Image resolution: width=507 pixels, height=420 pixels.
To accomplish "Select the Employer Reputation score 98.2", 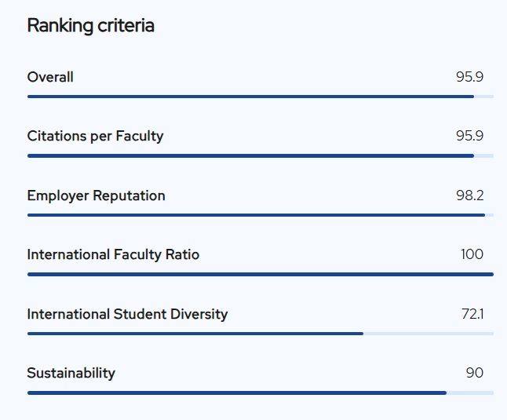I will tap(469, 195).
